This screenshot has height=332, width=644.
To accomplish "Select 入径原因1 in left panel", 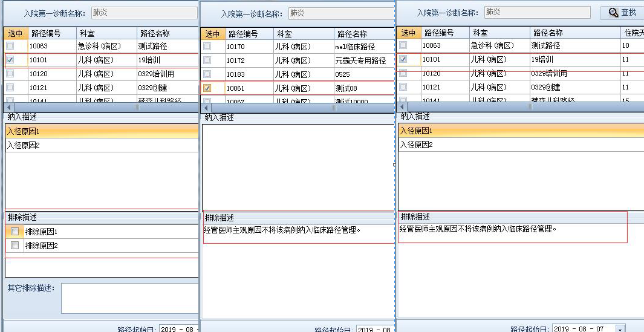I will click(102, 131).
